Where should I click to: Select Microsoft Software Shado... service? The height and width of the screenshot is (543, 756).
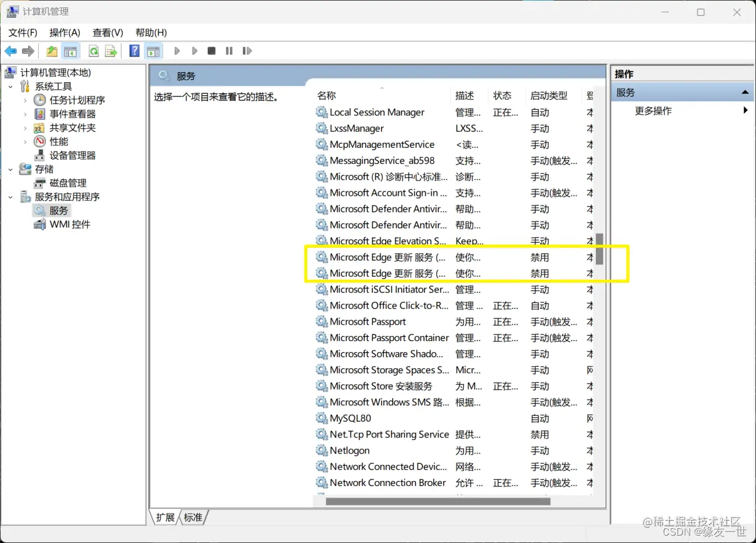point(454,354)
